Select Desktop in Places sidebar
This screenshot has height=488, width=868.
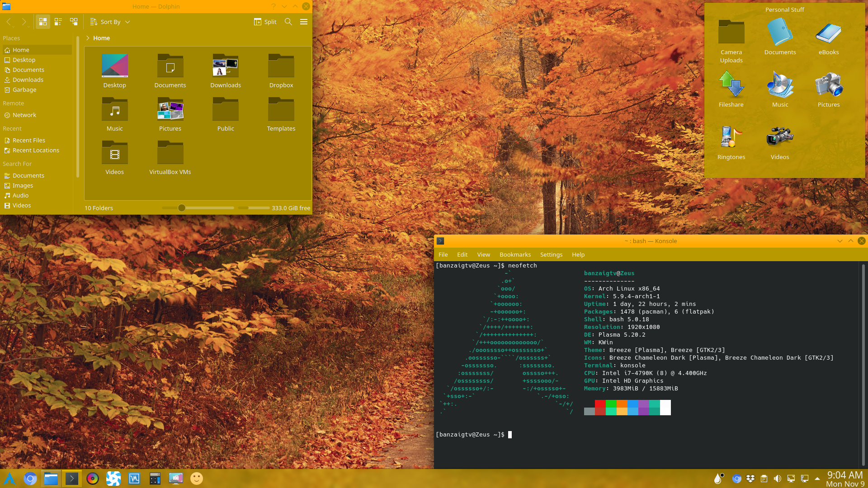[x=37, y=60]
